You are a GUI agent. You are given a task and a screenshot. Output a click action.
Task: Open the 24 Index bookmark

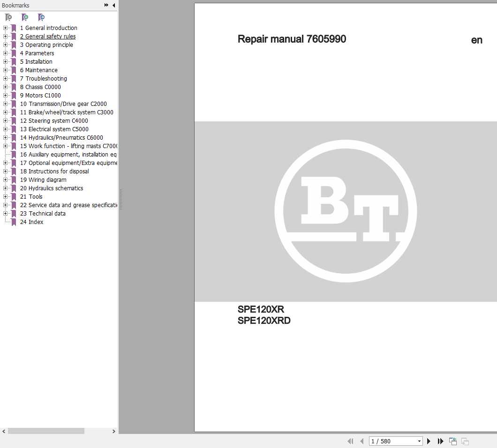[31, 222]
